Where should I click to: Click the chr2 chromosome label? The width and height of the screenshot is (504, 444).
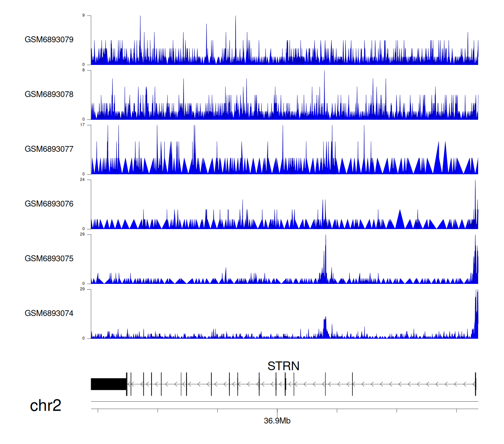[x=45, y=406]
